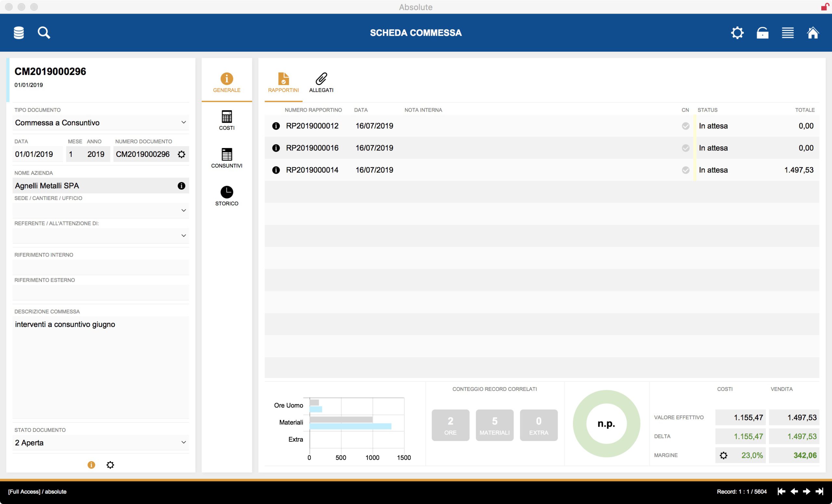Click the MATERIALI record count button

494,425
